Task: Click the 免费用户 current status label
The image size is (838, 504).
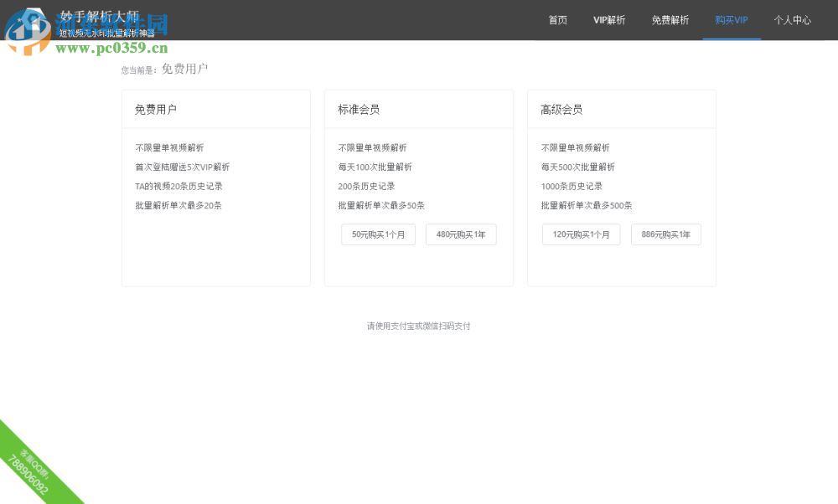Action: point(185,70)
